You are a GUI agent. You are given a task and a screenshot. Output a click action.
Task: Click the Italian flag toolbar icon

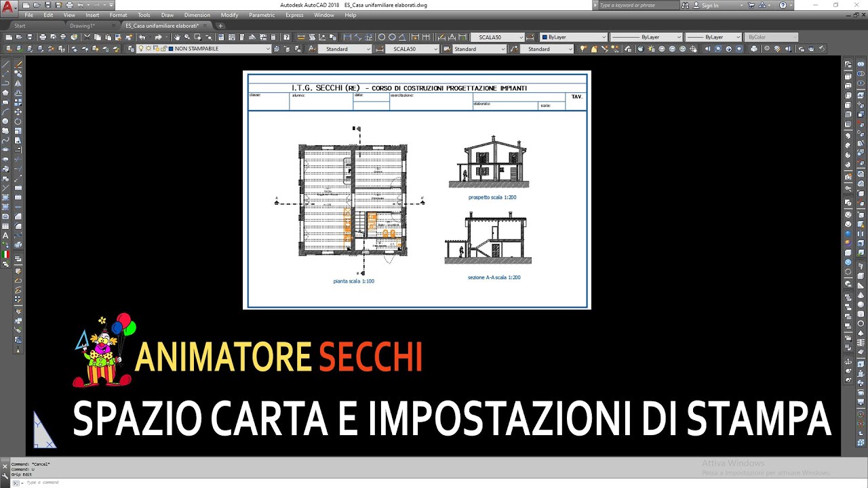5,254
